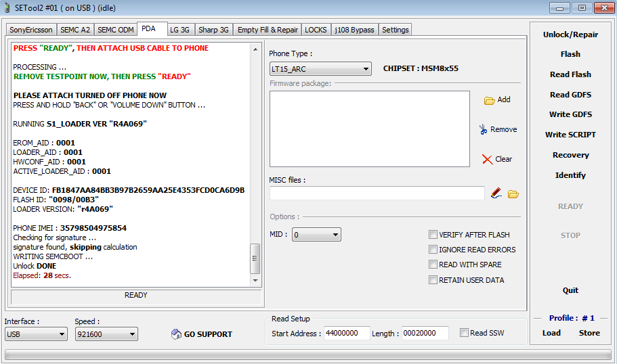617x364 pixels.
Task: Enable RETAIN USER DATA checkbox
Action: click(x=433, y=280)
